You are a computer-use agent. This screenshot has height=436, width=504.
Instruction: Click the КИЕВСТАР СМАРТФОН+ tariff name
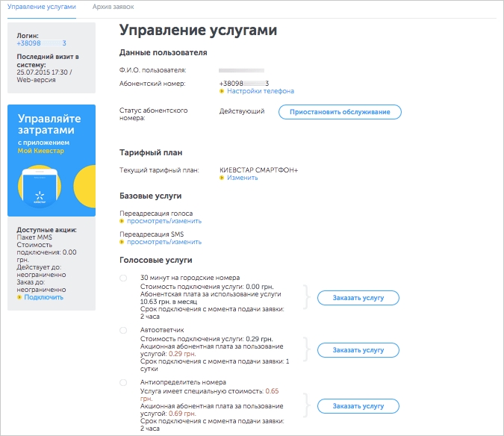[259, 170]
